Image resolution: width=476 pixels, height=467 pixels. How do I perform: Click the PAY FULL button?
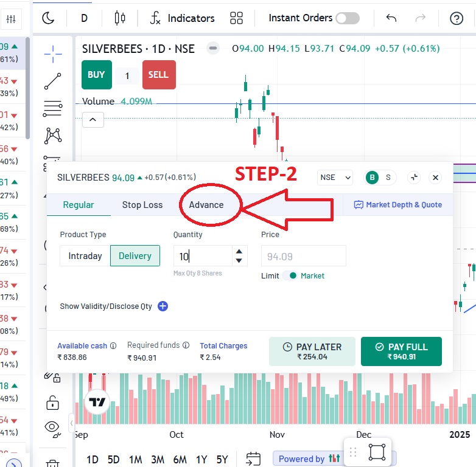[x=401, y=351]
